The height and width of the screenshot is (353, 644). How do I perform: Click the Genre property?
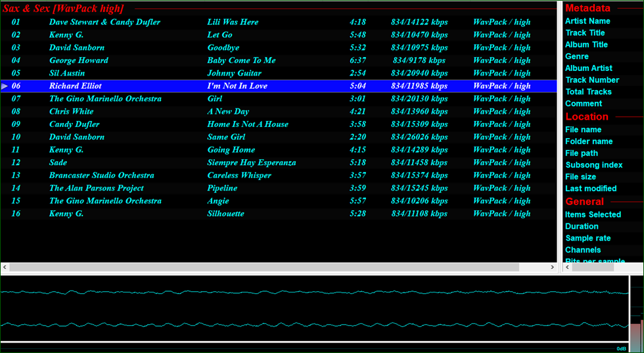pos(577,57)
